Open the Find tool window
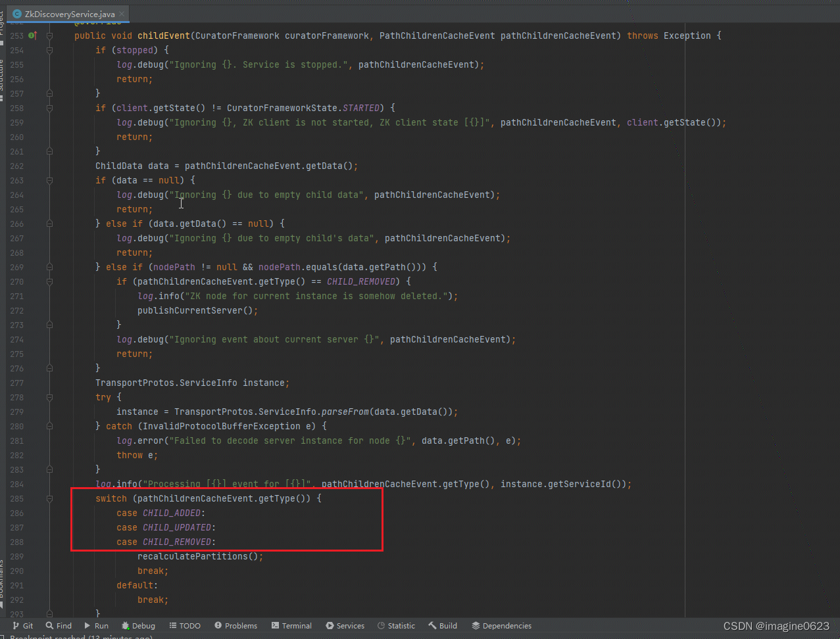840x639 pixels. click(x=59, y=626)
